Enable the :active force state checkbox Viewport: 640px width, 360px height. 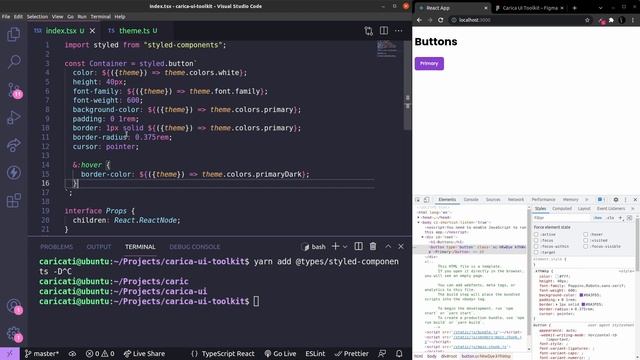point(536,235)
